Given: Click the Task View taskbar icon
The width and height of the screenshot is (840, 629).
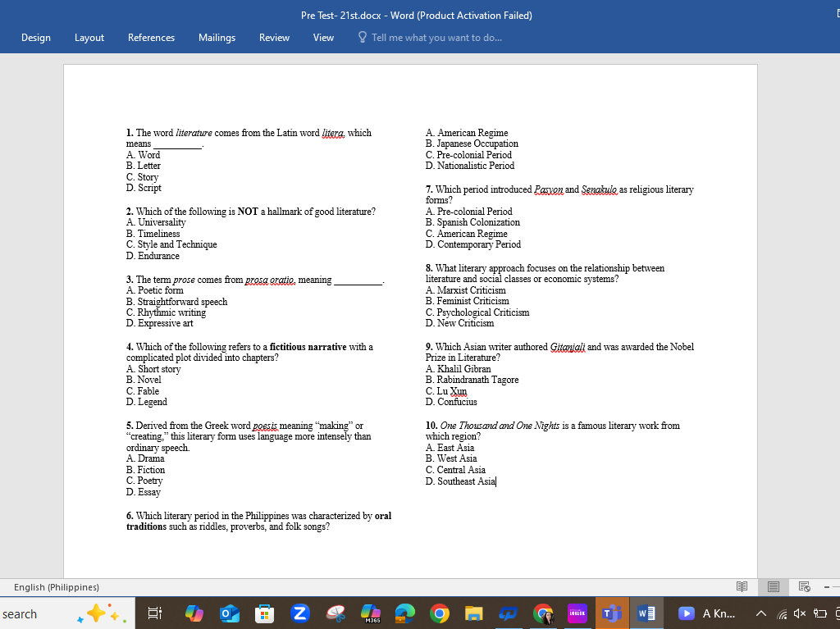Looking at the screenshot, I should tap(153, 613).
